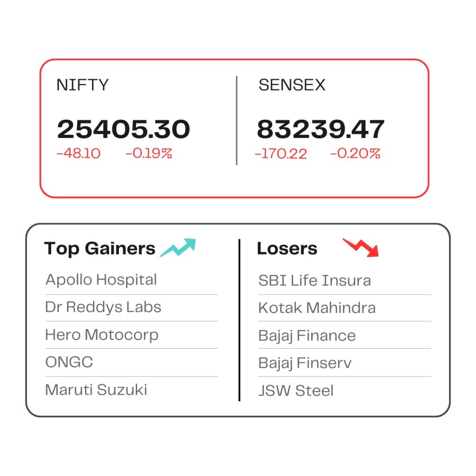Click the Losers heading

pos(287,249)
